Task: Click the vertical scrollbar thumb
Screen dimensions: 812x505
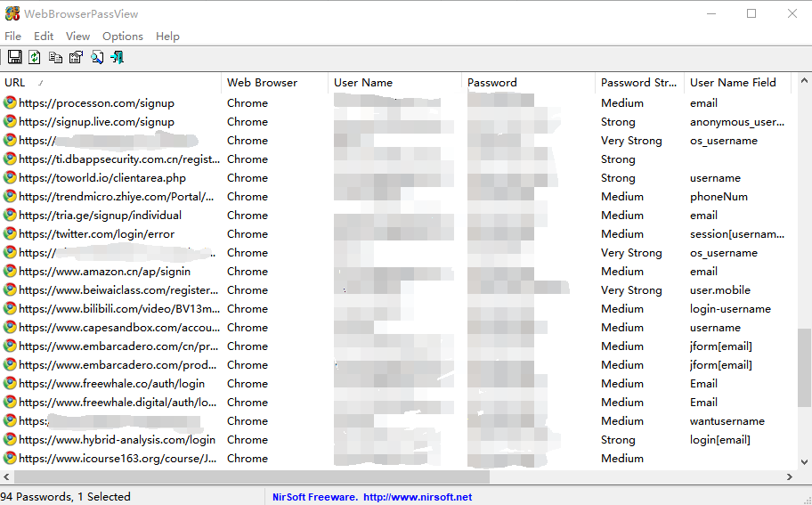Action: (804, 368)
